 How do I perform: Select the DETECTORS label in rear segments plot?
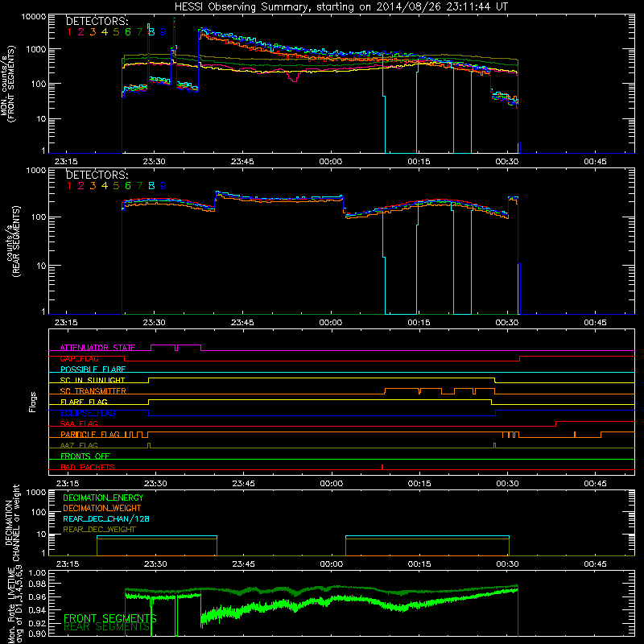[97, 175]
